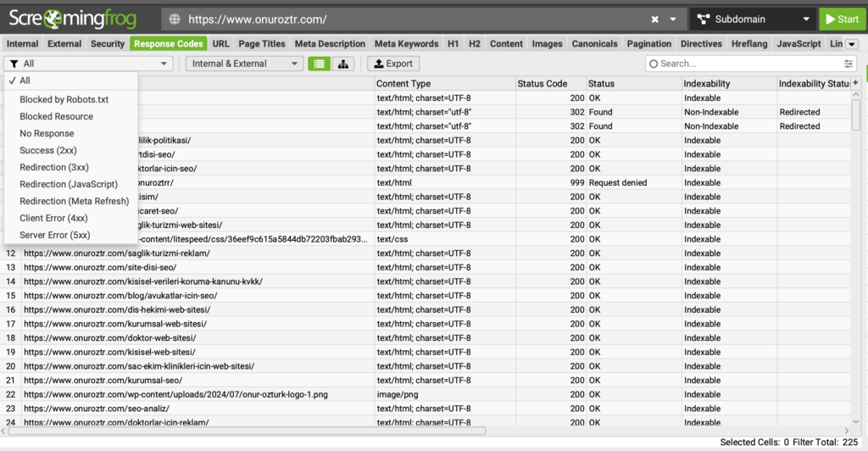
Task: Open the Internal & External dropdown
Action: pyautogui.click(x=244, y=64)
